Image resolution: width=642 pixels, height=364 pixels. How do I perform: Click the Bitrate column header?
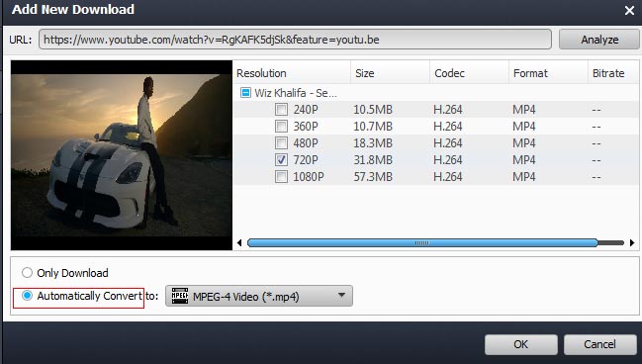click(613, 73)
